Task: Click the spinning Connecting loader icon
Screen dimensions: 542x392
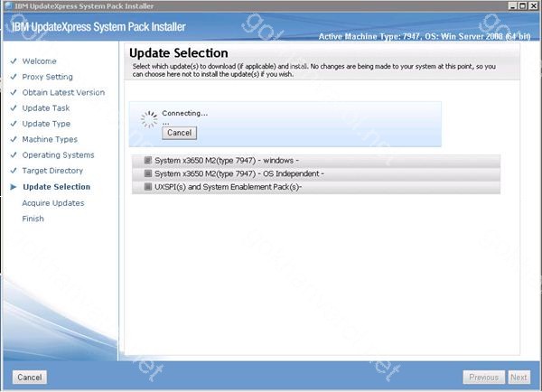Action: click(149, 118)
